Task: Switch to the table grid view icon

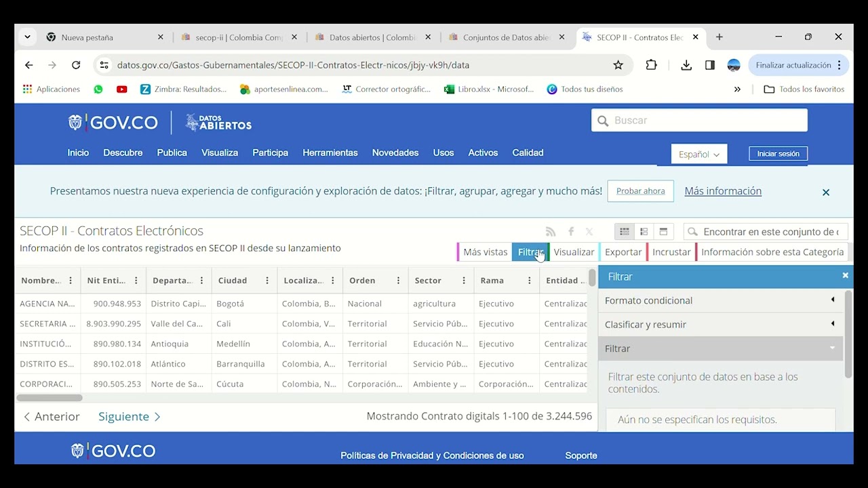Action: [625, 232]
